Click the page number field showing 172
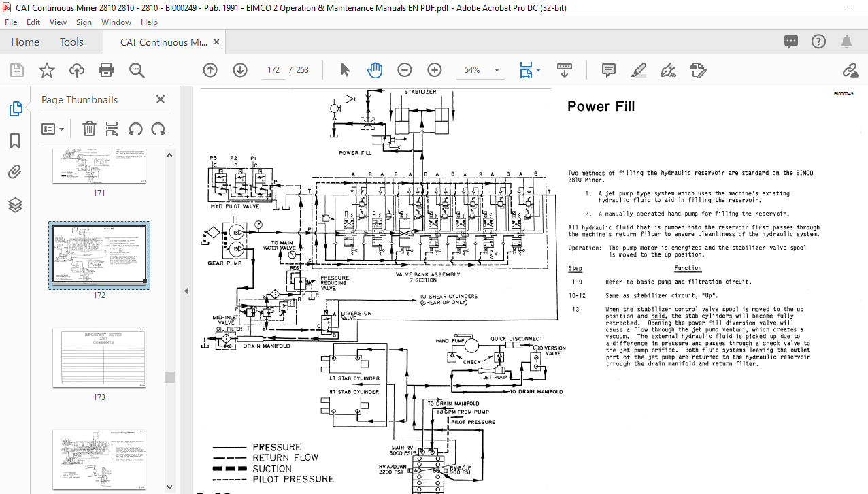Viewport: 868px width, 494px height. [x=274, y=70]
